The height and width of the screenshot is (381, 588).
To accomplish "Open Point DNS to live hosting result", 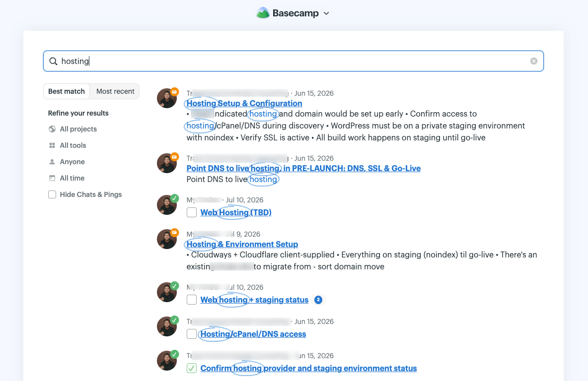I will (303, 169).
